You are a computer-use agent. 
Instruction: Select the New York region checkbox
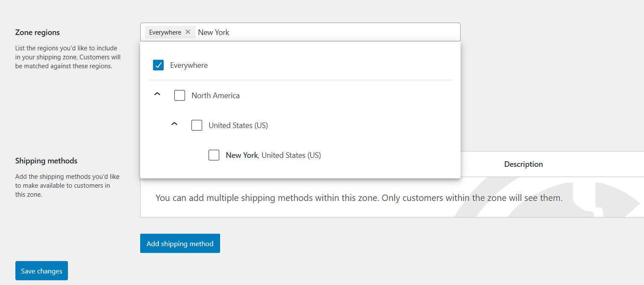point(214,155)
